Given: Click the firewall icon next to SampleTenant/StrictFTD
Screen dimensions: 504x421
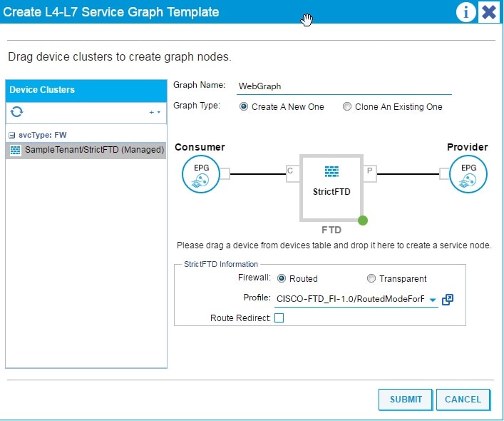Looking at the screenshot, I should 15,150.
